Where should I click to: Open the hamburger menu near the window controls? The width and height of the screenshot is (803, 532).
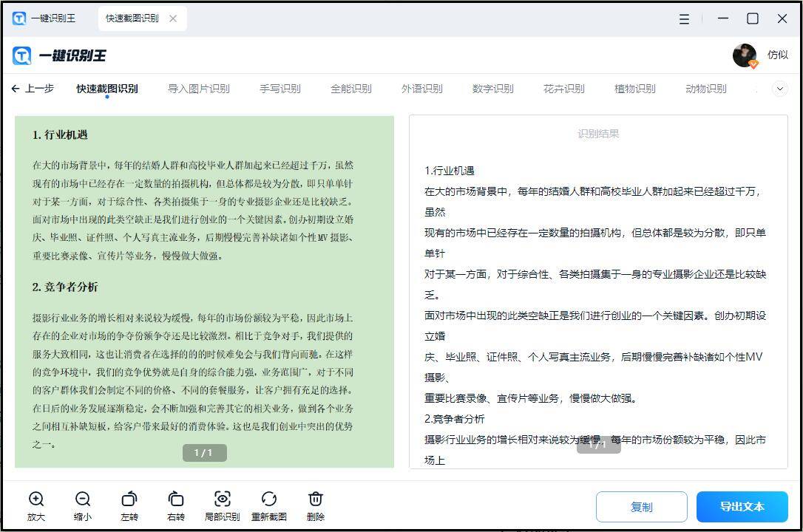pos(682,18)
